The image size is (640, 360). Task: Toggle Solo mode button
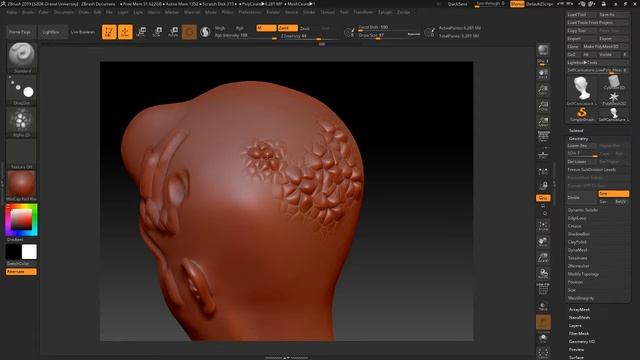543,338
